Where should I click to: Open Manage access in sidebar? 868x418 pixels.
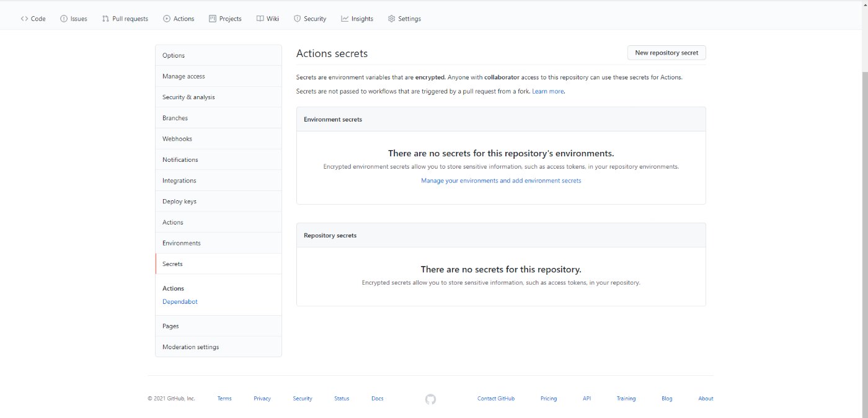tap(218, 76)
